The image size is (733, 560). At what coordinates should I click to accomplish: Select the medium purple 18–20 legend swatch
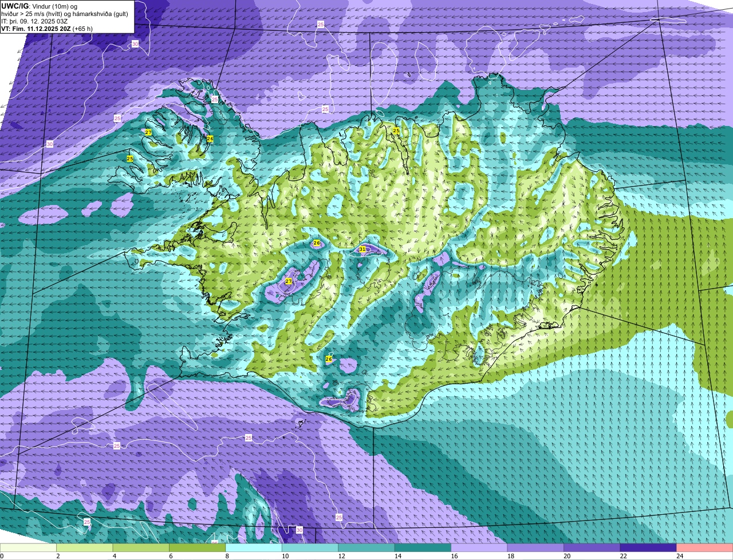pyautogui.click(x=537, y=547)
